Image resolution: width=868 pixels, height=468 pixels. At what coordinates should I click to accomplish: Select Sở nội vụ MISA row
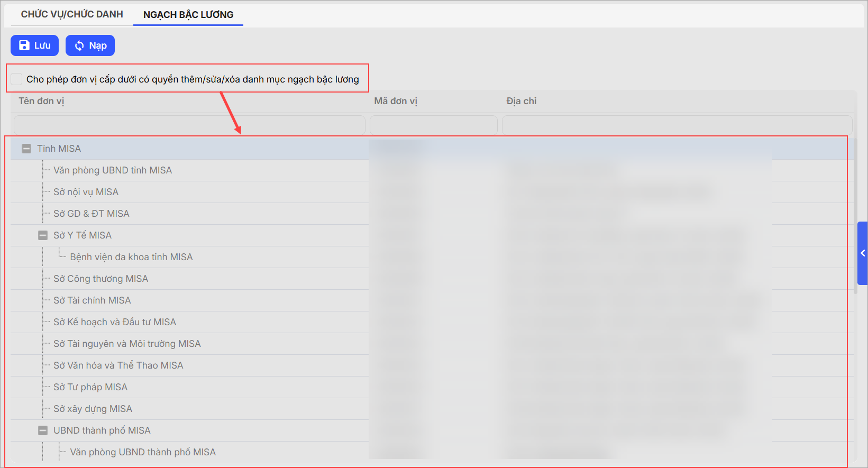tap(86, 192)
